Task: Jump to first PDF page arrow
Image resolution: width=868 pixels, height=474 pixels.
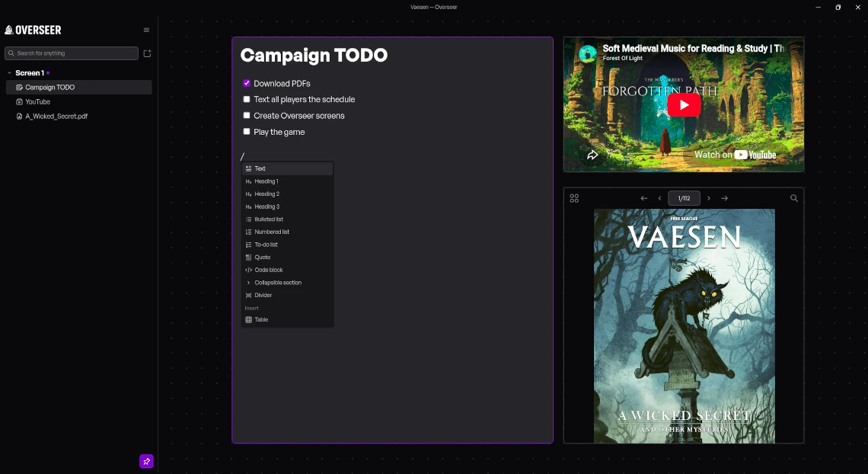Action: click(644, 198)
